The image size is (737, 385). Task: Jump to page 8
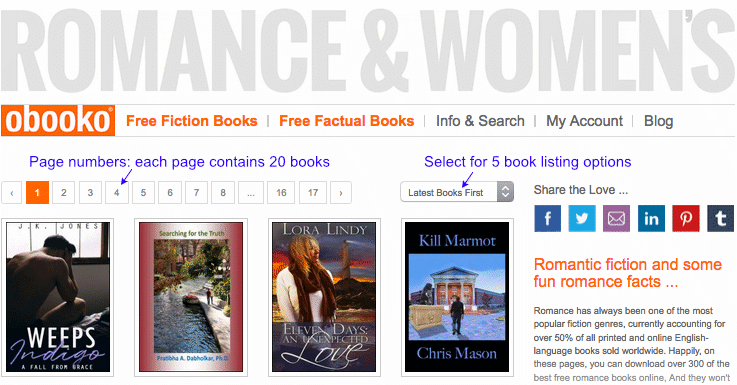pos(223,193)
